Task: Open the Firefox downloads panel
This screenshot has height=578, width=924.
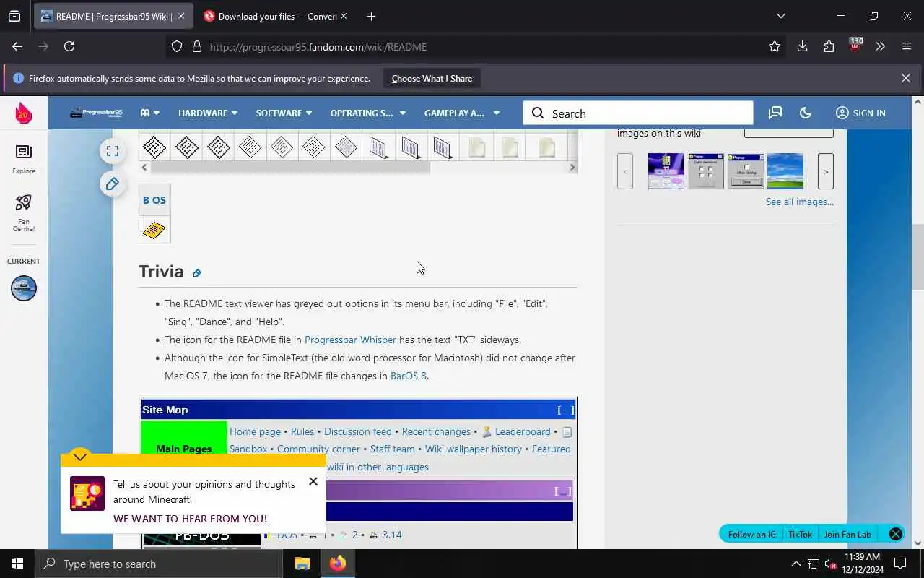Action: point(802,46)
